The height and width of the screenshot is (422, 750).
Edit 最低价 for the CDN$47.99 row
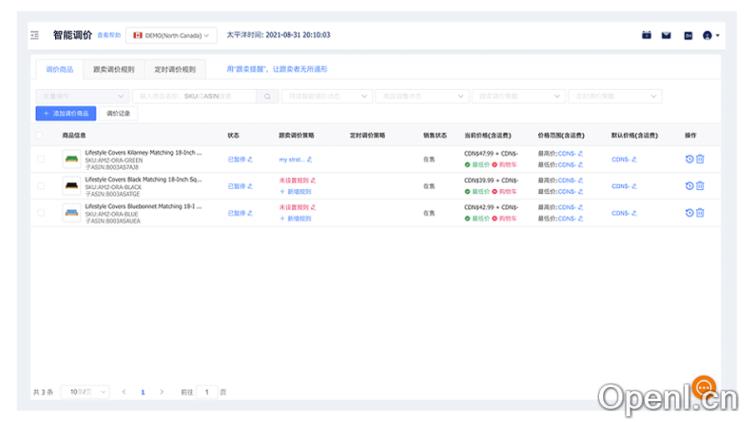click(580, 165)
